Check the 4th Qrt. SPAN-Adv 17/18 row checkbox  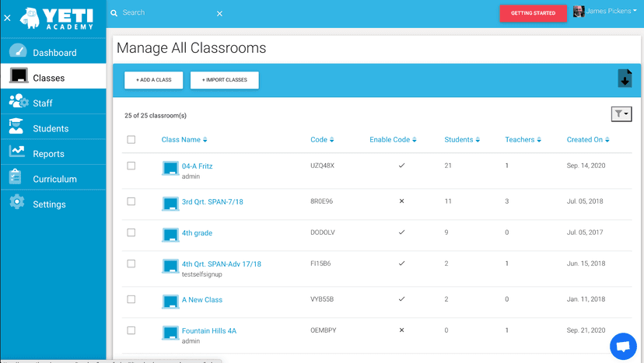pos(131,264)
